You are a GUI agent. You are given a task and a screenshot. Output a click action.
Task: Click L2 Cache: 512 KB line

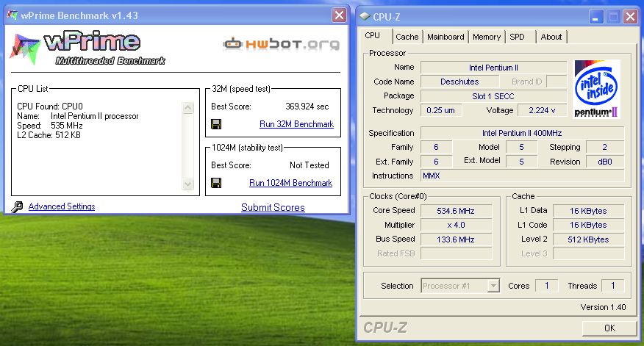[x=49, y=135]
